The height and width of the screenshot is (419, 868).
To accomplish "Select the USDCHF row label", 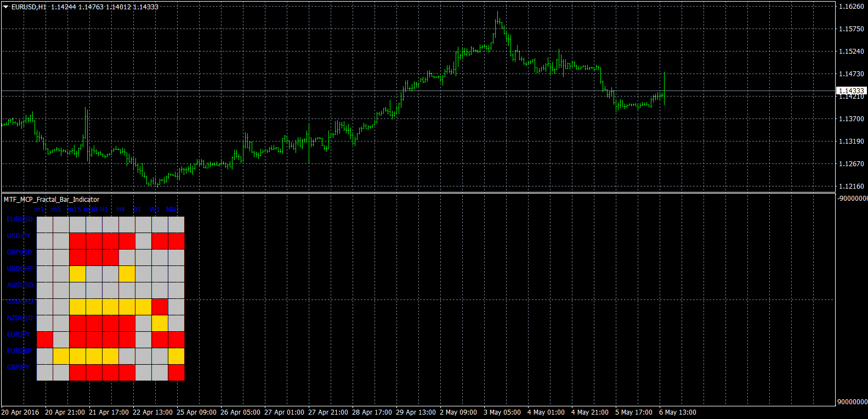I will [20, 269].
